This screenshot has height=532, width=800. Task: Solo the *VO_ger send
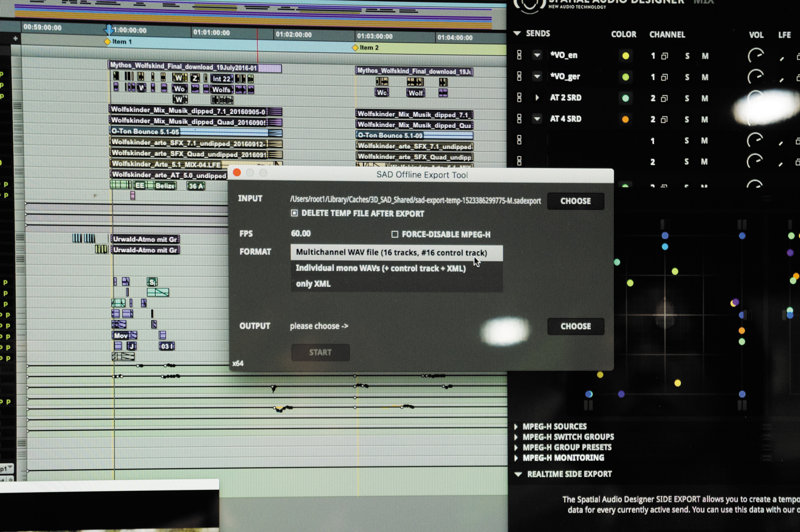(x=687, y=77)
